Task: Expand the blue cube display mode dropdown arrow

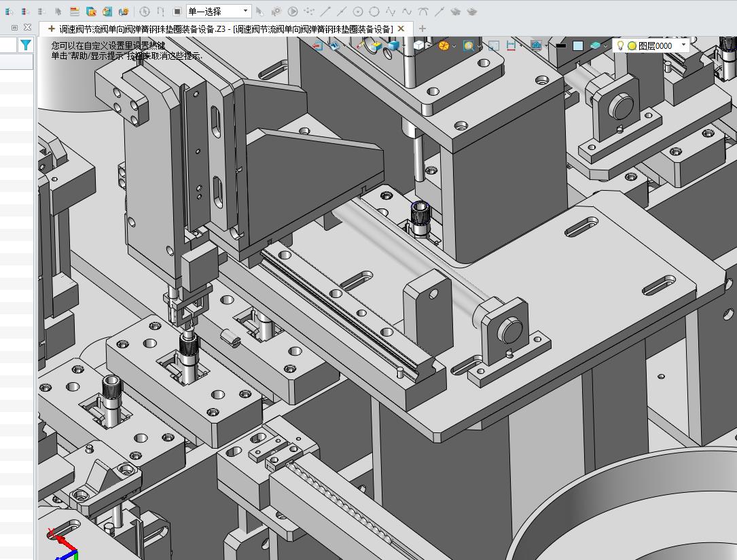Action: (403, 46)
